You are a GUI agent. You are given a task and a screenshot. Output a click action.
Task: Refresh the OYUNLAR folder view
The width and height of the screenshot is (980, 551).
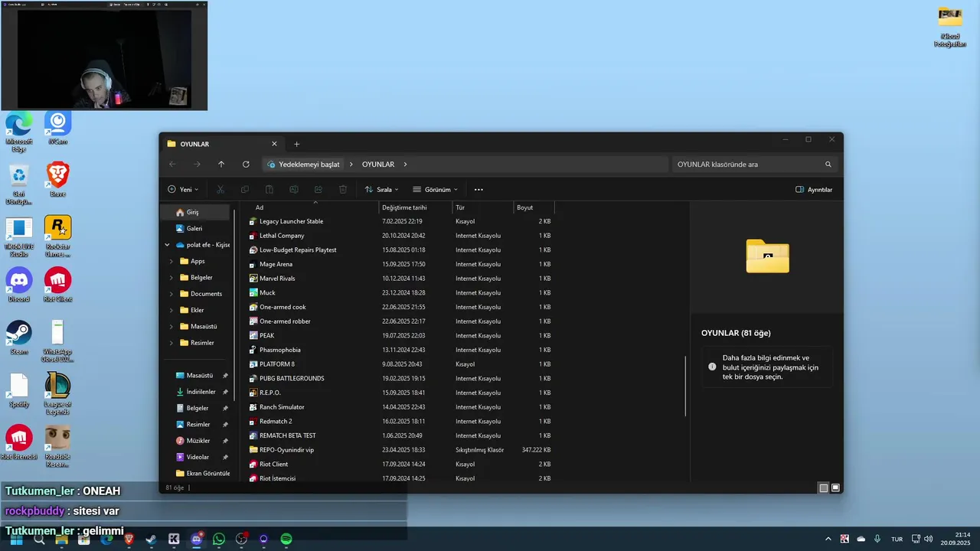[246, 165]
